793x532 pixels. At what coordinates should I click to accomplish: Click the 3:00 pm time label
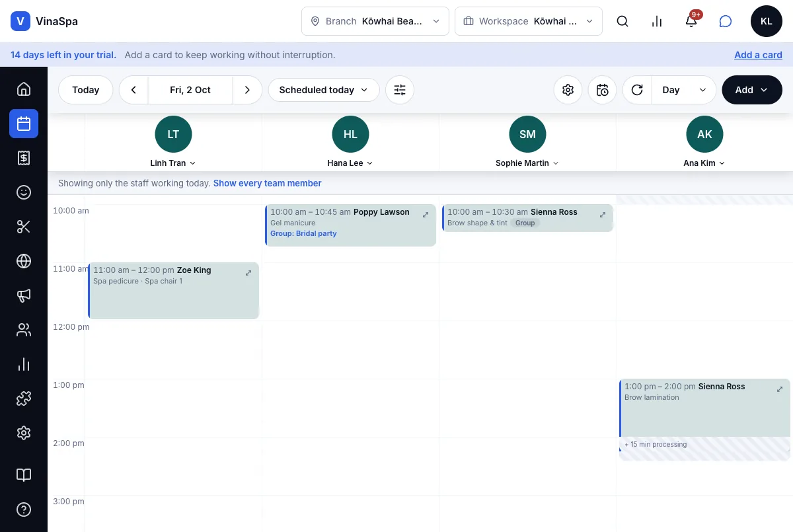click(69, 502)
